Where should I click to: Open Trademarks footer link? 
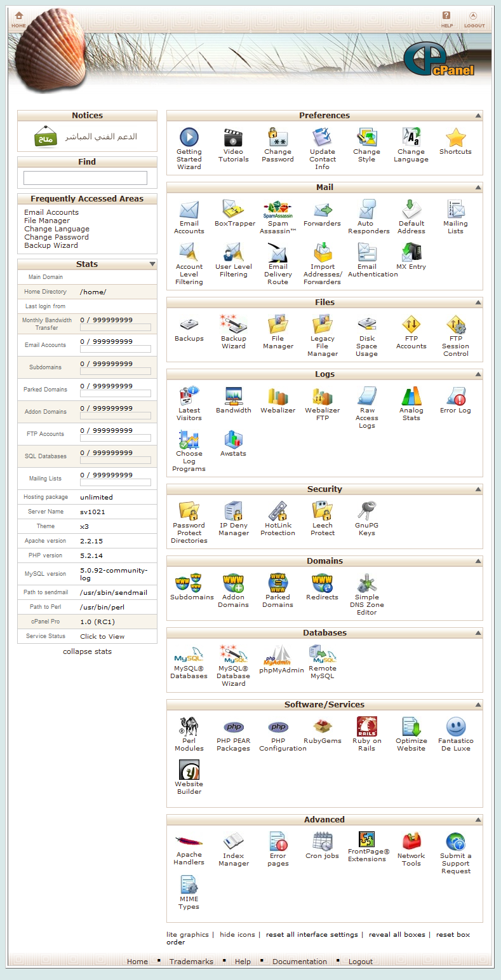coord(191,962)
